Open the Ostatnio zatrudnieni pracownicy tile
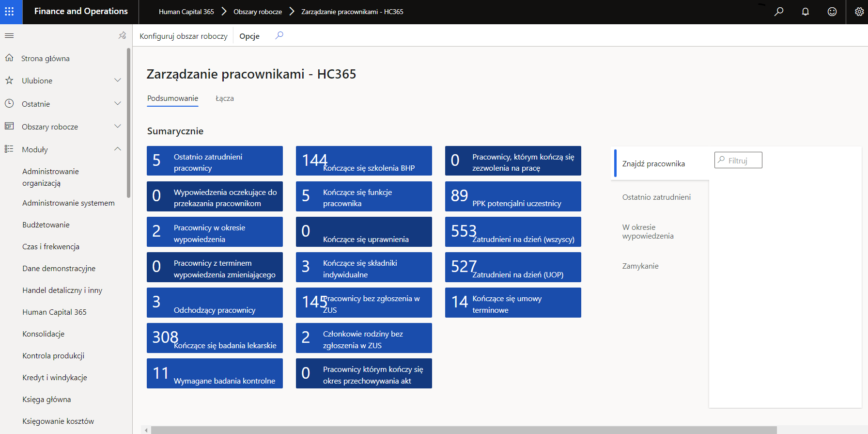The height and width of the screenshot is (434, 868). pyautogui.click(x=215, y=161)
